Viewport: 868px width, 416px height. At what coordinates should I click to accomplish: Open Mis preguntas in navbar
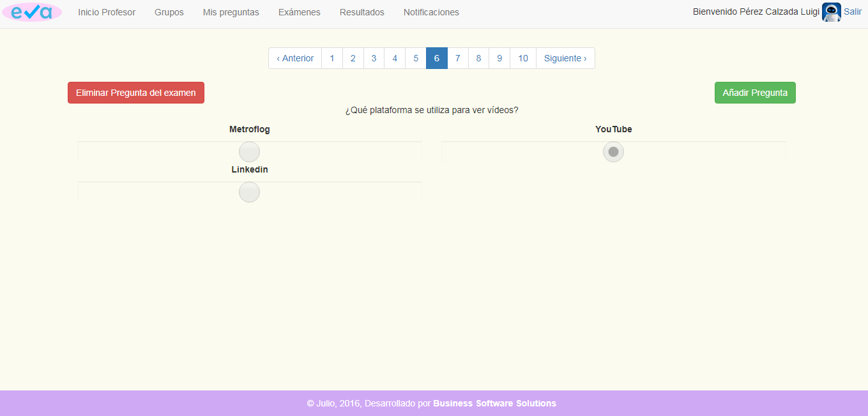(x=231, y=12)
